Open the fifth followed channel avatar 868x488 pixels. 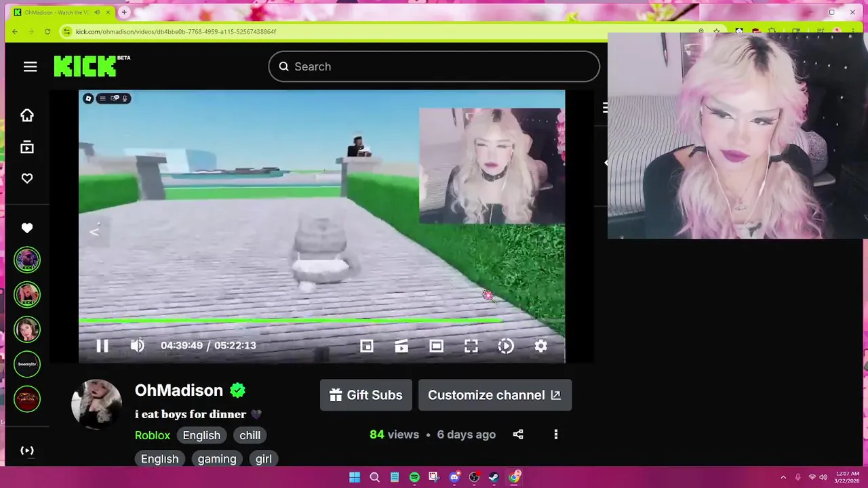point(27,399)
